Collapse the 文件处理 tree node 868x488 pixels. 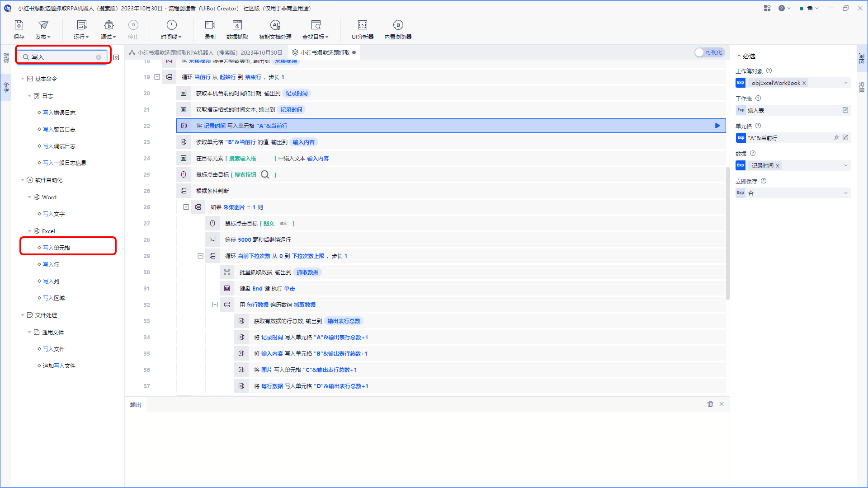point(23,315)
